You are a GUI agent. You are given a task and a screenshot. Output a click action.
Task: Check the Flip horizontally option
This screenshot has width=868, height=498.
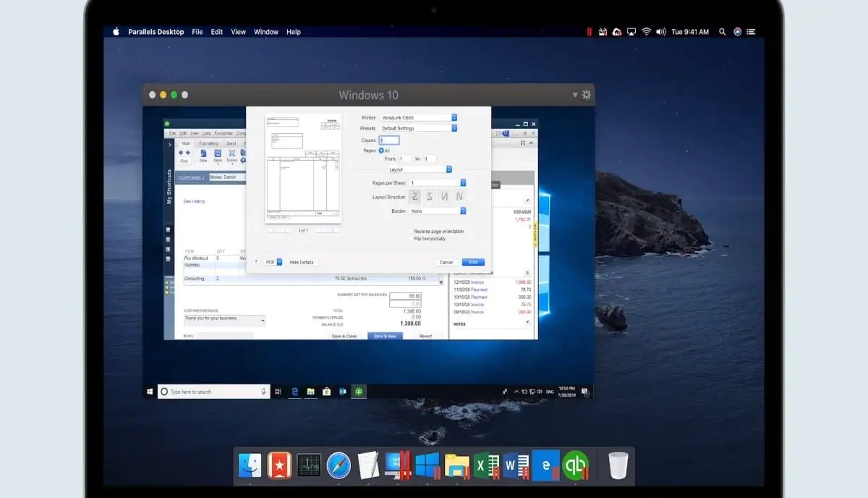[411, 238]
